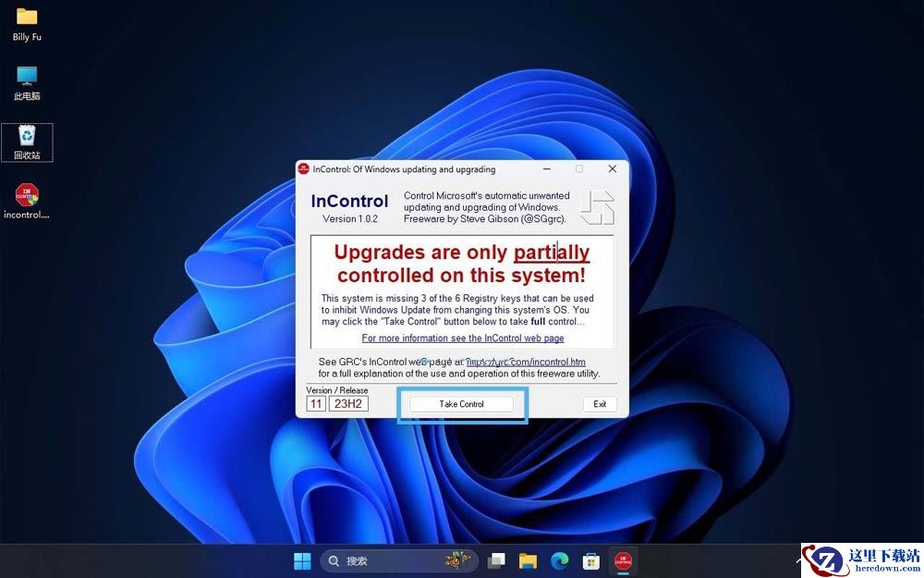Close the InControl window
This screenshot has width=924, height=578.
(x=613, y=169)
